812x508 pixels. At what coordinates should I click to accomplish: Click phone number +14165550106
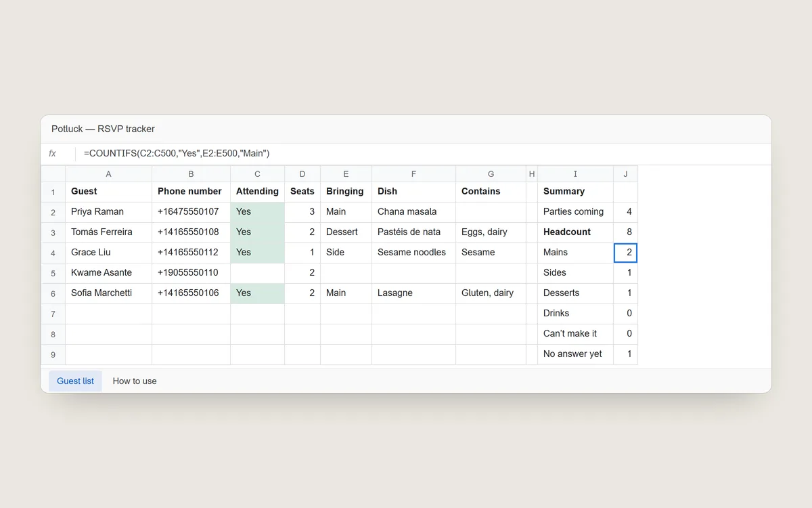coord(191,293)
